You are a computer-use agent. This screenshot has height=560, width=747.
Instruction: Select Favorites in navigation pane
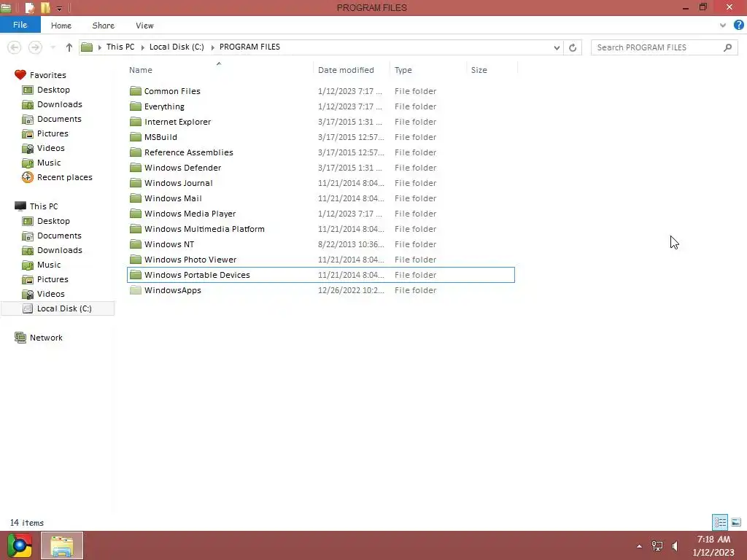click(x=47, y=75)
